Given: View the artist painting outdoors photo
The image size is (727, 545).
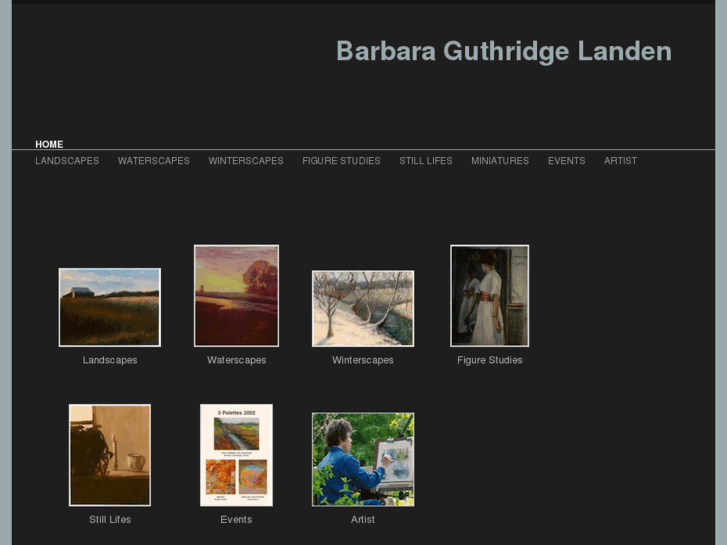Looking at the screenshot, I should point(363,459).
